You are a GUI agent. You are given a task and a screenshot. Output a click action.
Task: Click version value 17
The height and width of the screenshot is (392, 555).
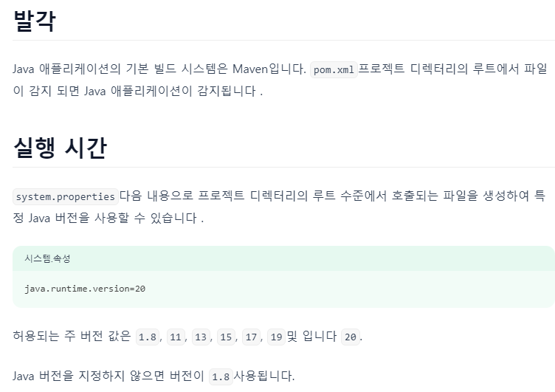(x=251, y=337)
